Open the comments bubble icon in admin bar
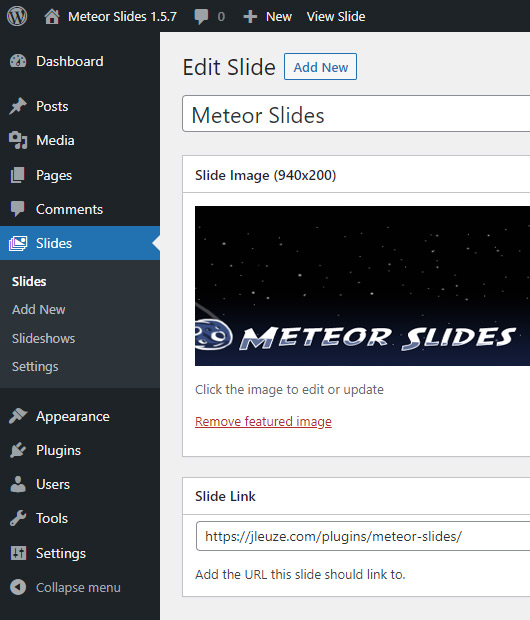The image size is (530, 620). 201,17
